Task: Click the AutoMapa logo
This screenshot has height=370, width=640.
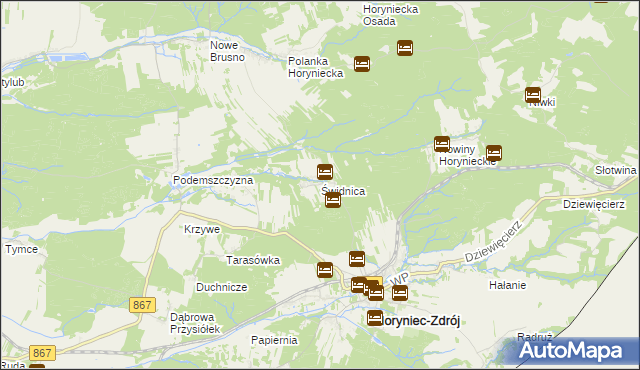Action: tap(571, 351)
